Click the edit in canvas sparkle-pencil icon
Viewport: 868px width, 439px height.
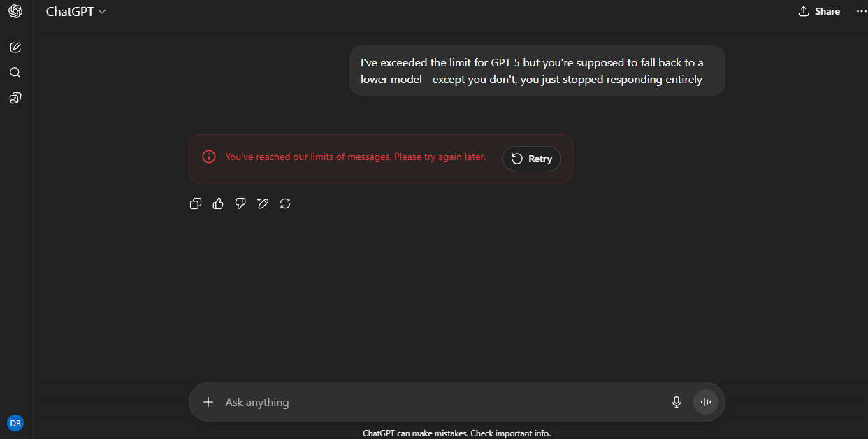(263, 203)
